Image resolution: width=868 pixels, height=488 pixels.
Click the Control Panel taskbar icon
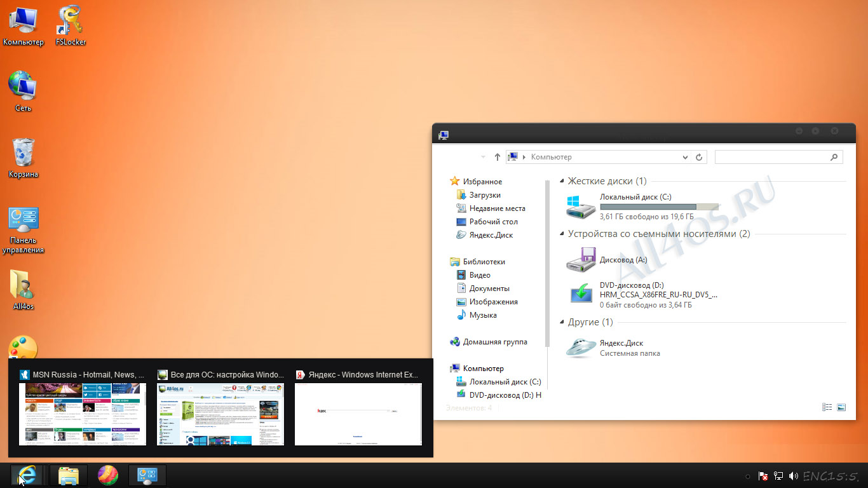click(x=147, y=475)
